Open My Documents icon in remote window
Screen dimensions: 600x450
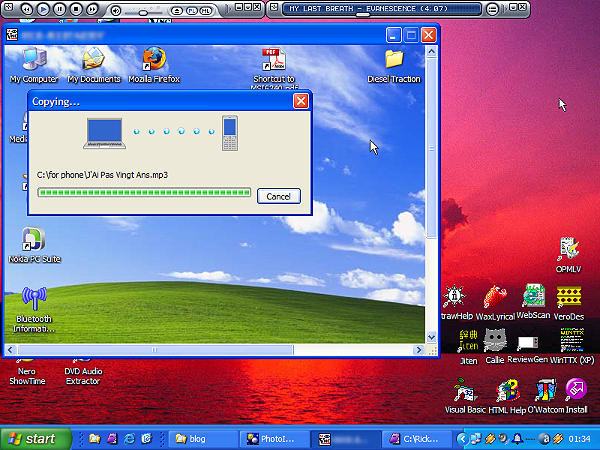click(x=94, y=65)
